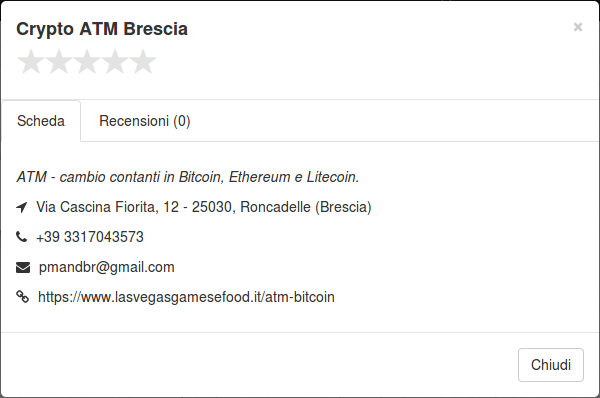This screenshot has width=600, height=398.
Task: Click the fourth rating star
Action: point(115,62)
